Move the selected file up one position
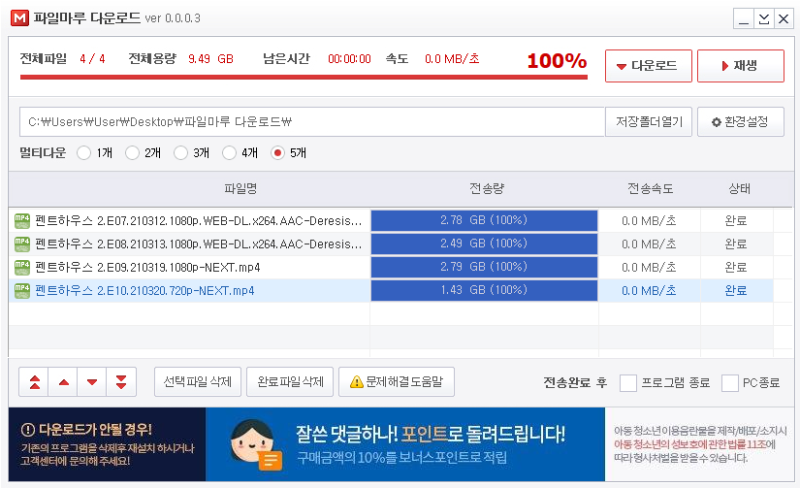 tap(63, 382)
